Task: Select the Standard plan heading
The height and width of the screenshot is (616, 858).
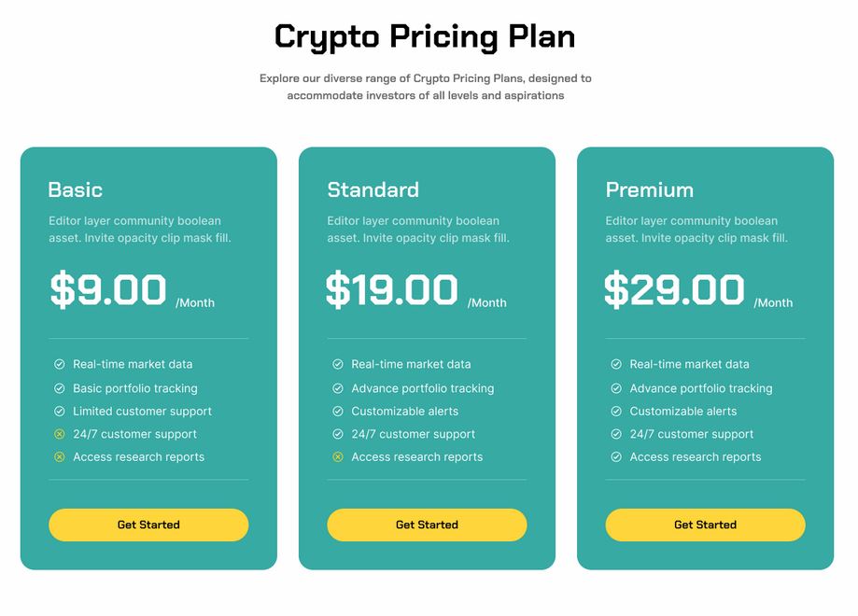Action: click(373, 189)
